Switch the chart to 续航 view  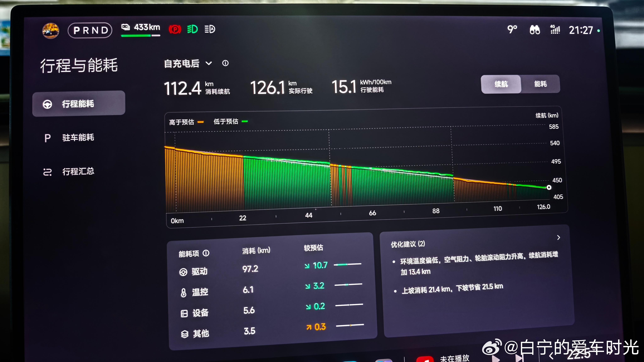[x=501, y=84]
